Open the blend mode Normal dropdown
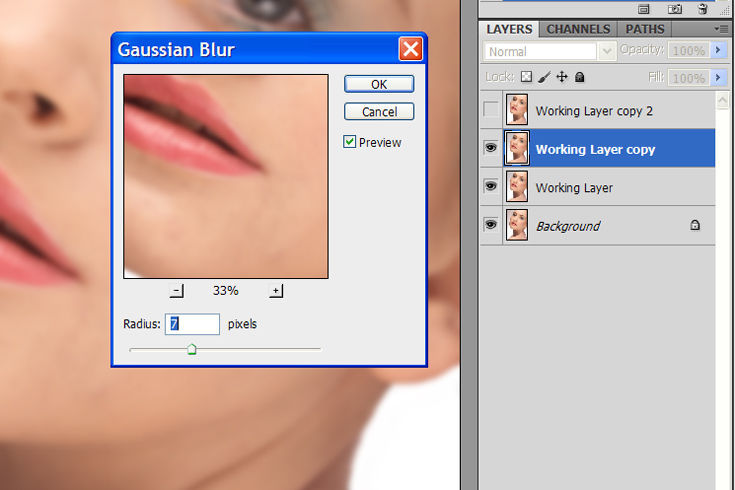The width and height of the screenshot is (735, 490). [607, 51]
